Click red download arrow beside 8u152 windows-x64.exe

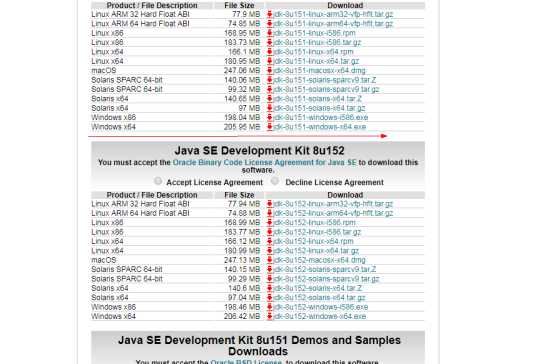pyautogui.click(x=270, y=316)
